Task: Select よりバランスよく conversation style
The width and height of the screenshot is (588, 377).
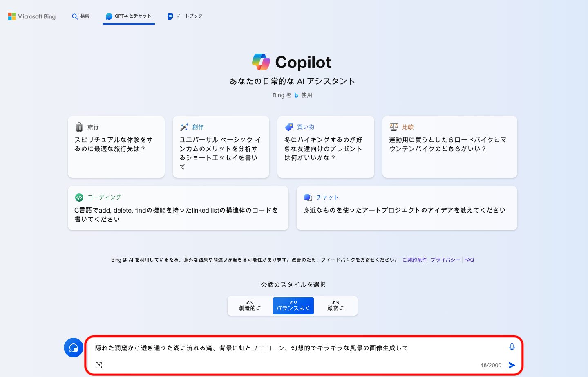Action: click(293, 306)
